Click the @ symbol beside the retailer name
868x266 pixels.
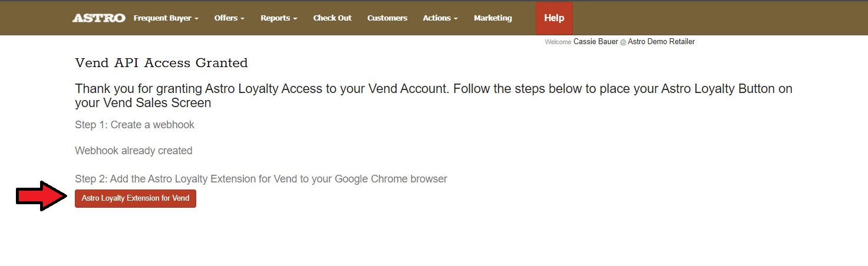pos(623,42)
